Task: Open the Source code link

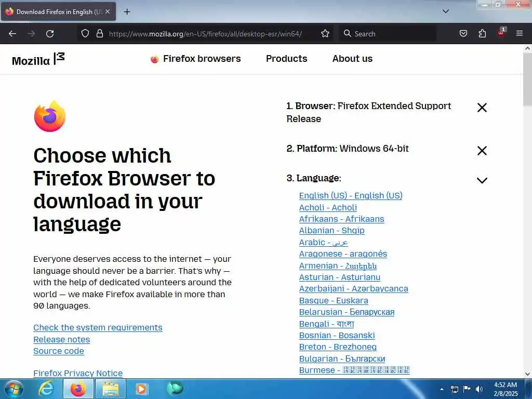Action: coord(58,351)
